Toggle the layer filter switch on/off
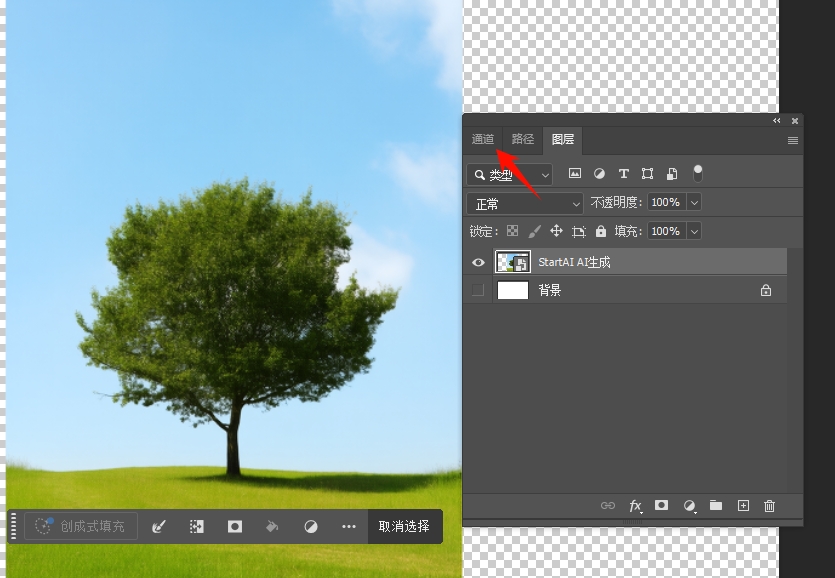This screenshot has height=578, width=835. pos(698,173)
